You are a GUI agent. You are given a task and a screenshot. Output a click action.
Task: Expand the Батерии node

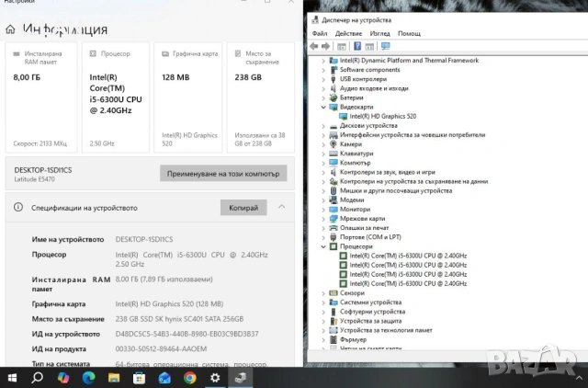point(323,98)
